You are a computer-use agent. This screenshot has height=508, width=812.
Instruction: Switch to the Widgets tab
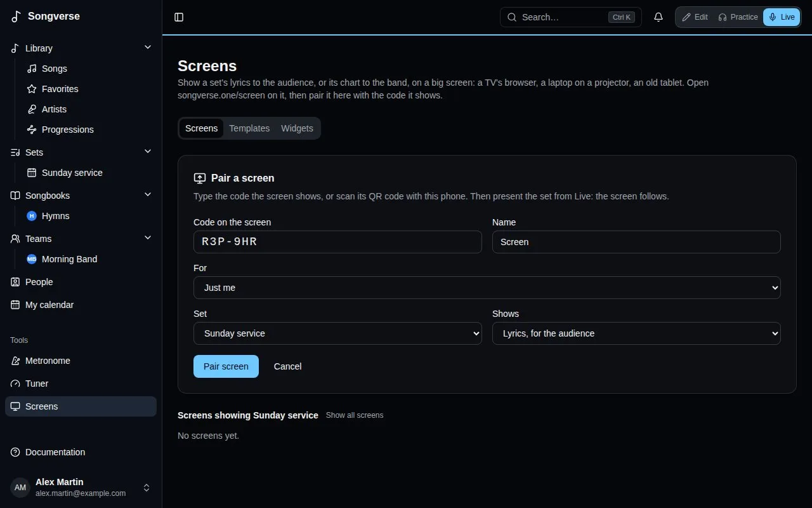[297, 128]
